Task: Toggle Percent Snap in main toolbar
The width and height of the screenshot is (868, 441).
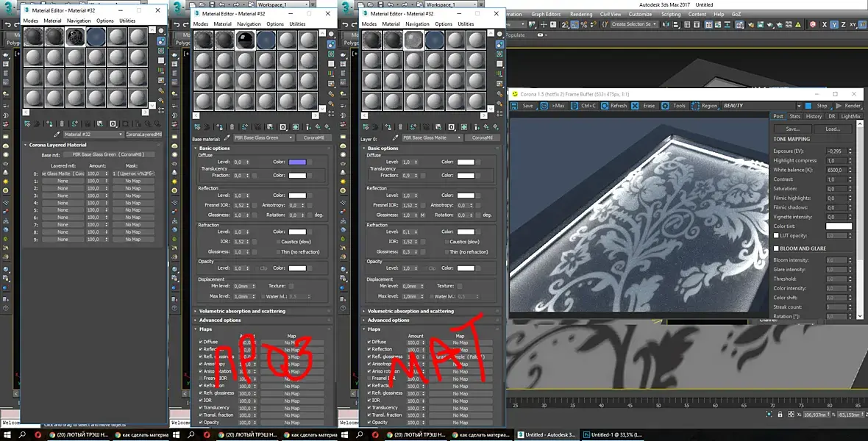Action: coord(583,24)
